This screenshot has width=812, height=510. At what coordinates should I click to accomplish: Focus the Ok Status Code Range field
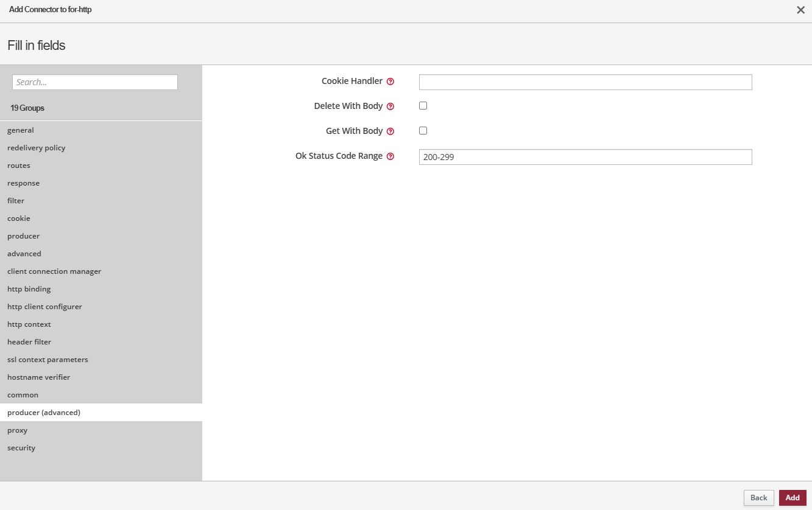click(x=585, y=157)
